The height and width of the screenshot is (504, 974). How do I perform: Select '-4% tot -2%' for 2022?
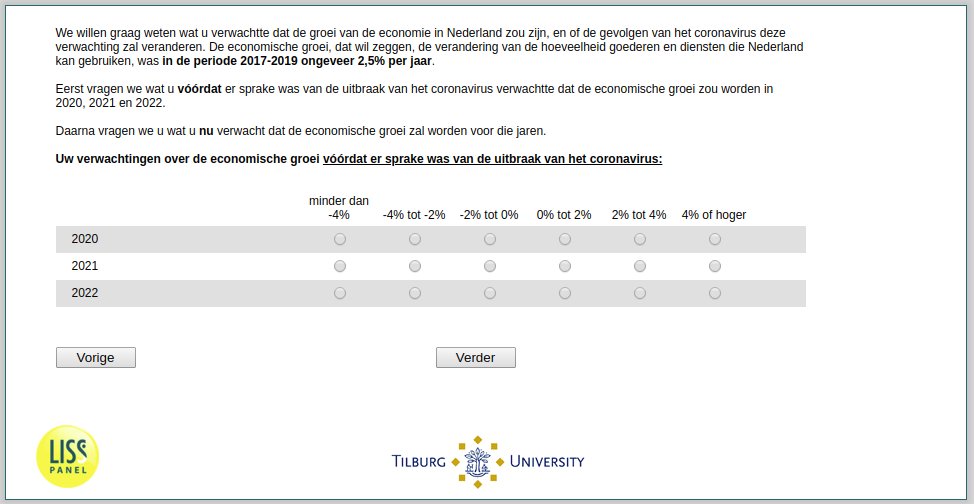pos(415,293)
